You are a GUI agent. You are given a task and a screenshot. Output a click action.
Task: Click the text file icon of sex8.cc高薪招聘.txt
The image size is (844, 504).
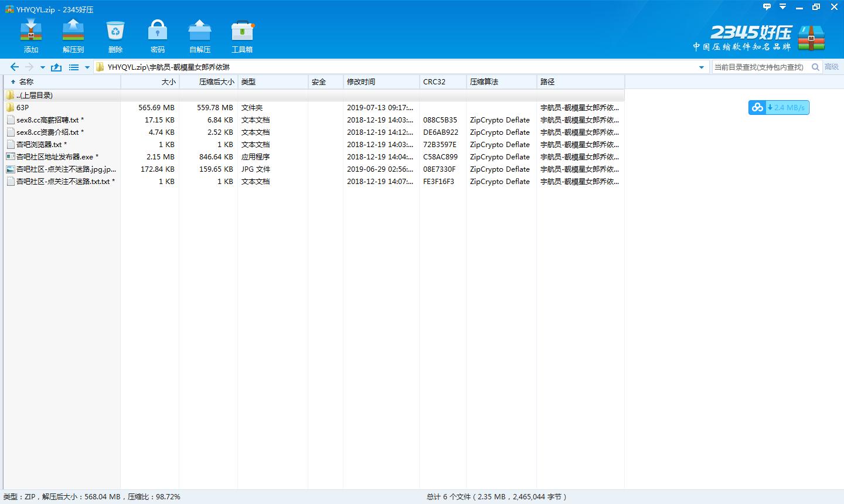(x=10, y=120)
